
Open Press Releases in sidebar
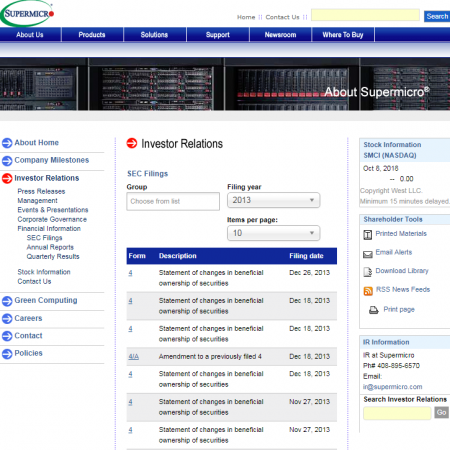pyautogui.click(x=41, y=191)
